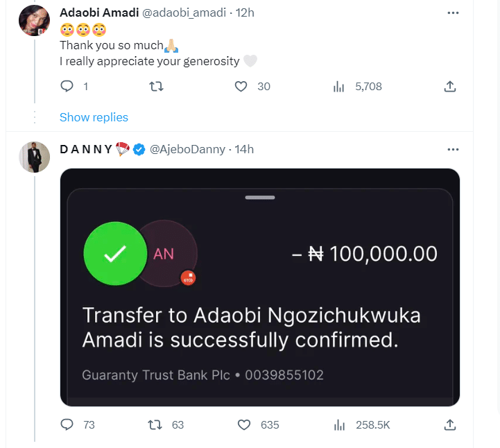Image resolution: width=500 pixels, height=448 pixels.
Task: Share Adaobi Amadi's tweet
Action: pos(449,87)
